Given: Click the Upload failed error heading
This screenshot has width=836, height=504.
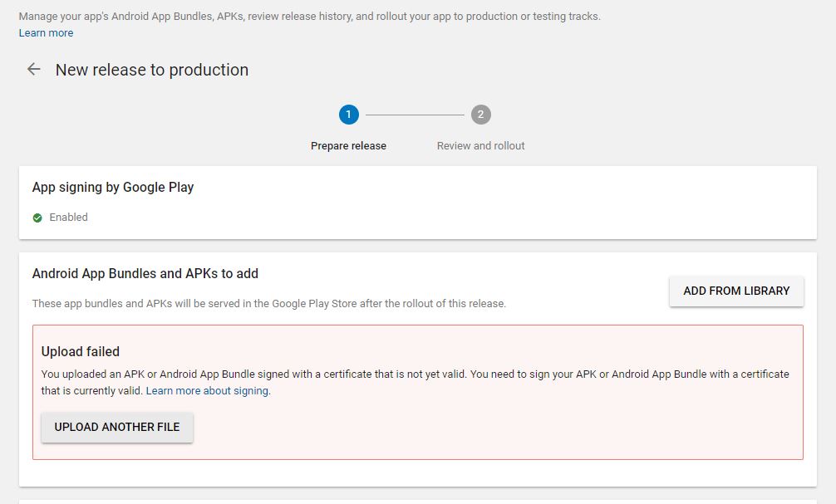Looking at the screenshot, I should [x=81, y=352].
